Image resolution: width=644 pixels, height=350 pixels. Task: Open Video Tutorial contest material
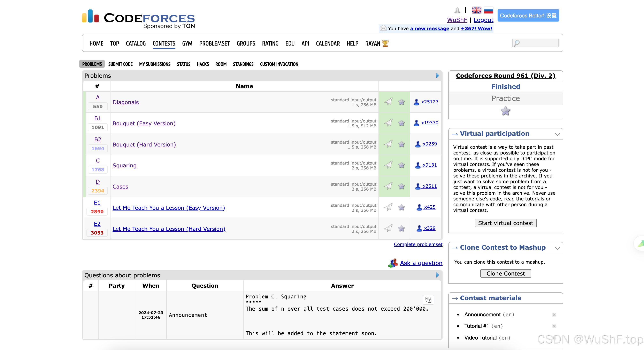[x=480, y=338]
